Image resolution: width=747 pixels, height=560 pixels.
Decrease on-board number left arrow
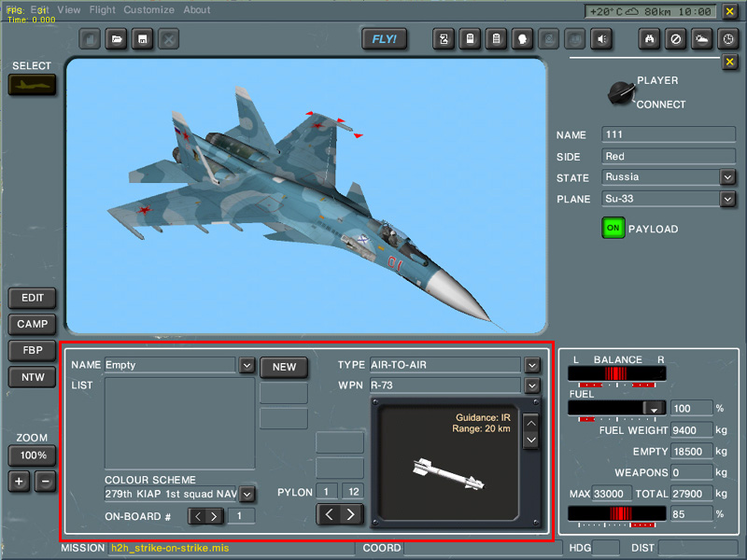click(198, 516)
